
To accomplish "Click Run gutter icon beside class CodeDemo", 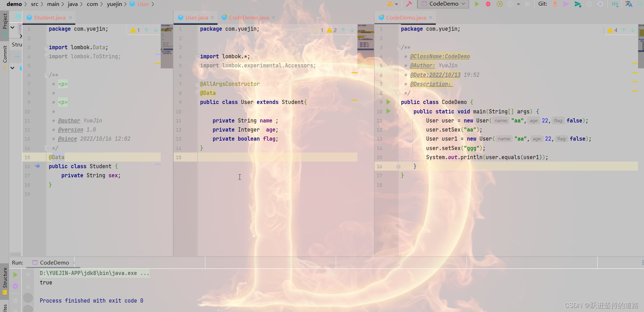I will [388, 102].
